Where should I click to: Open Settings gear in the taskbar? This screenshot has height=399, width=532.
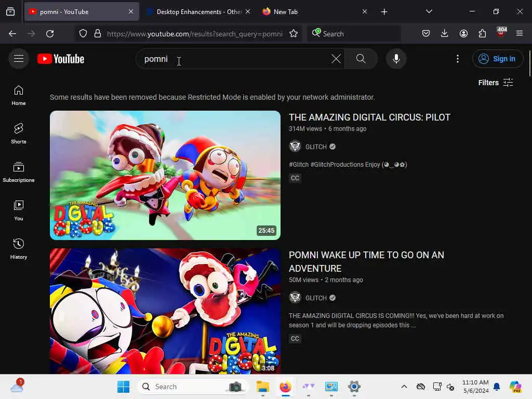[x=354, y=387]
